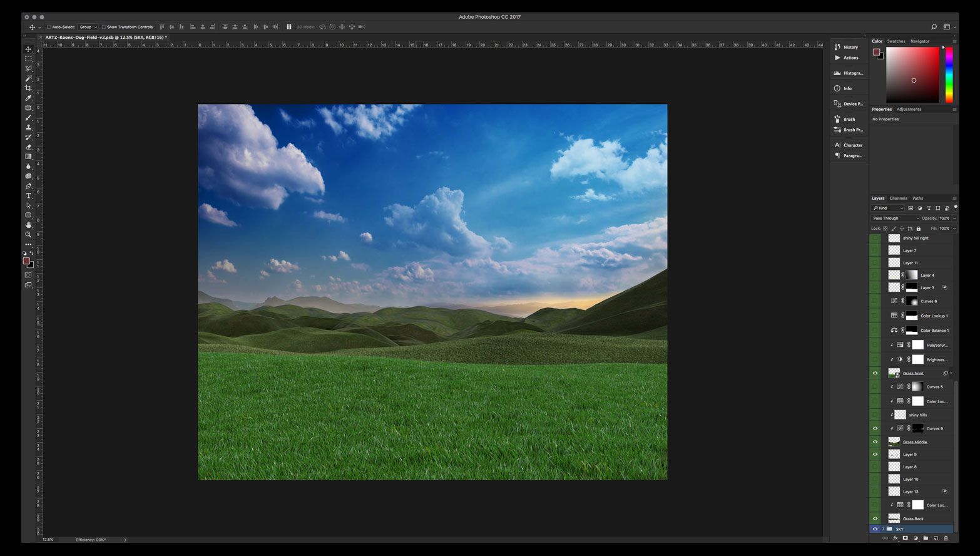This screenshot has height=556, width=980.
Task: Select the Zoom tool in toolbar
Action: pyautogui.click(x=28, y=235)
